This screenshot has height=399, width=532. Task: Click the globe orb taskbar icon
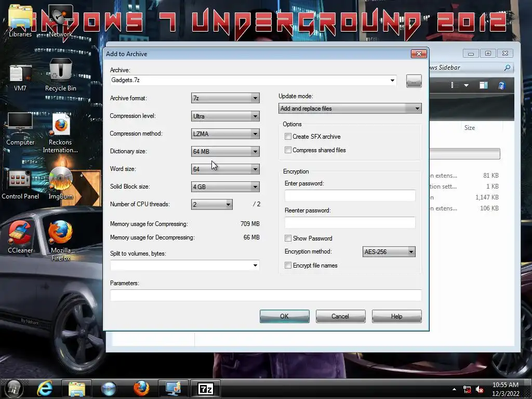coord(109,389)
